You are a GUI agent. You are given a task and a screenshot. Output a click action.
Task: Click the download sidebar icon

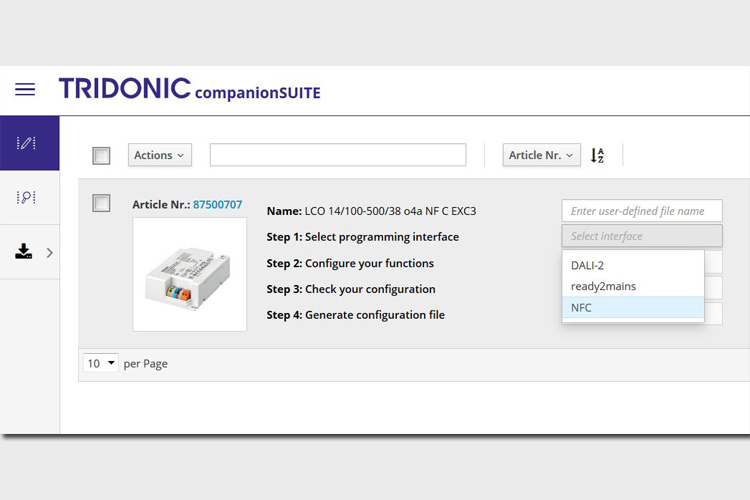23,251
